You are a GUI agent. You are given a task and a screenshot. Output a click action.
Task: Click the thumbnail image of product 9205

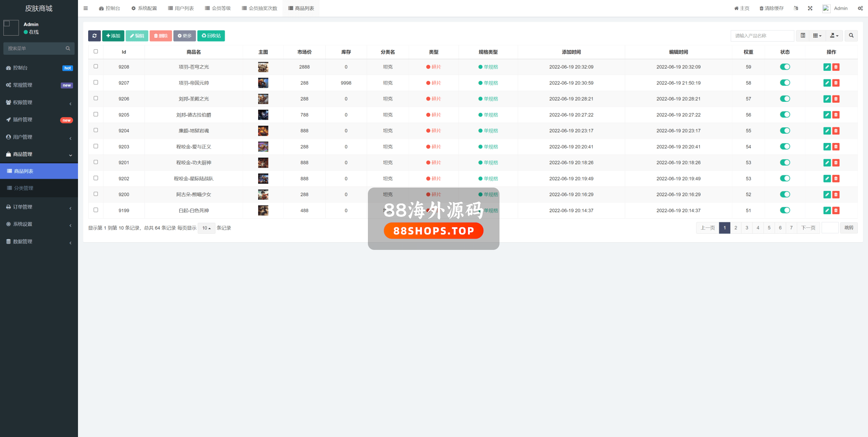[x=263, y=115]
